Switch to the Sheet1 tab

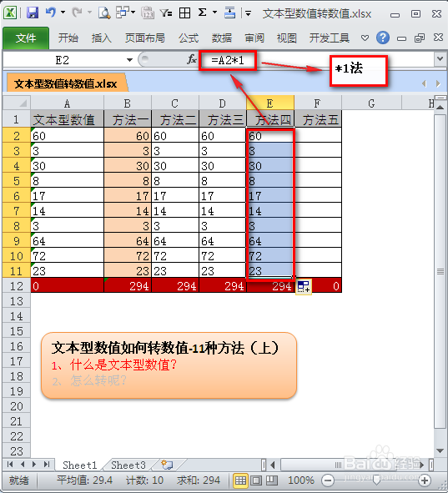[x=79, y=465]
